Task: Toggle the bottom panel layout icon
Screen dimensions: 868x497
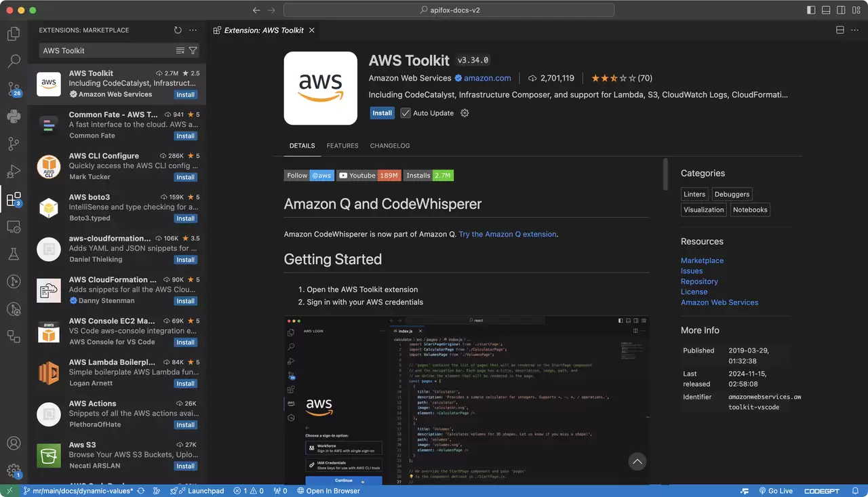Action: pos(827,10)
